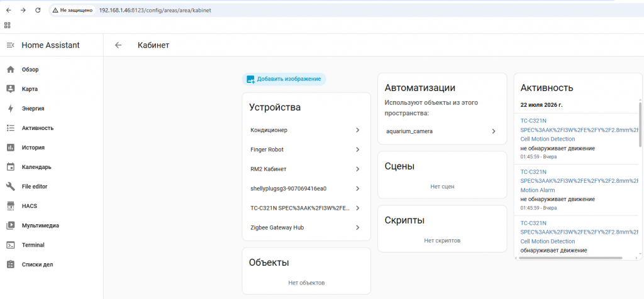The image size is (644, 299).
Task: Open the Активность list icon in sidebar
Action: pos(11,128)
